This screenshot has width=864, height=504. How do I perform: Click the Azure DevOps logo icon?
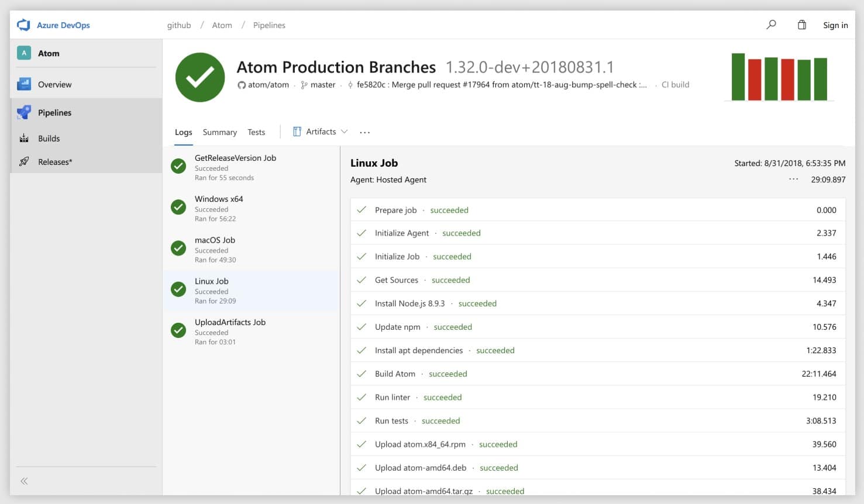pos(23,25)
